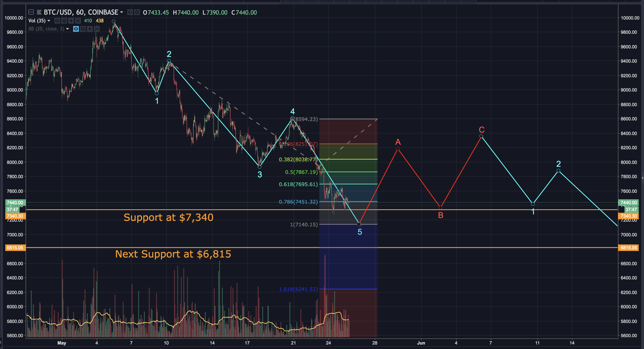Click the plus icon on BB row
Screen dimensions: 644x349
pyautogui.click(x=90, y=29)
